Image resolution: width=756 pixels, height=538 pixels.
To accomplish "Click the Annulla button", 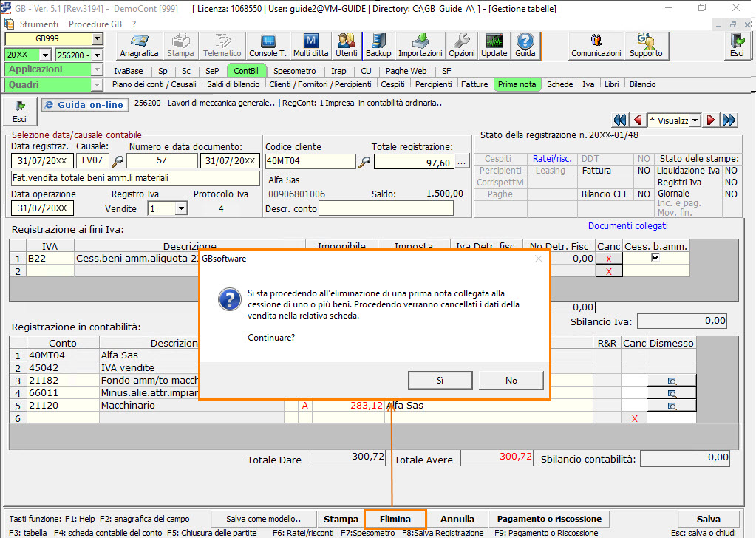I will (x=457, y=520).
